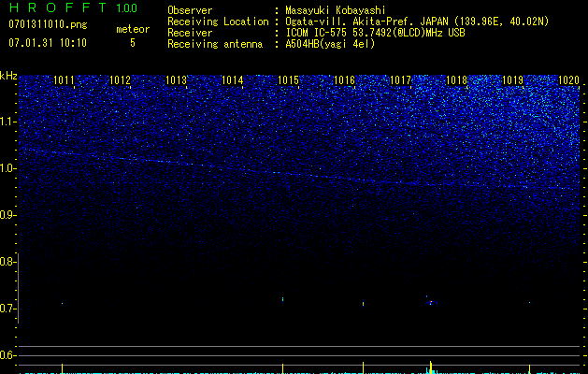Viewport: 588px width, 374px height.
Task: Click the 1020 time marker
Action: coord(568,80)
